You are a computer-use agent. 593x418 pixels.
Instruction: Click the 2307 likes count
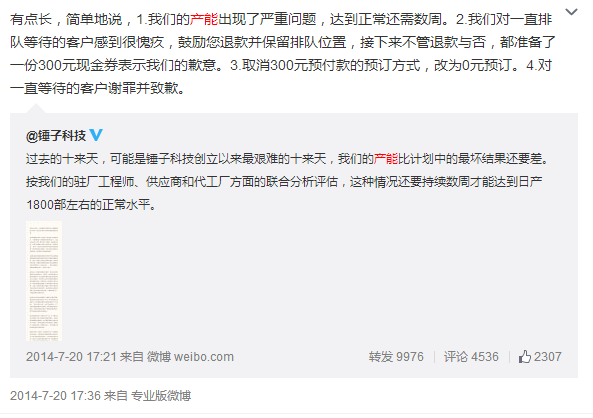[548, 357]
